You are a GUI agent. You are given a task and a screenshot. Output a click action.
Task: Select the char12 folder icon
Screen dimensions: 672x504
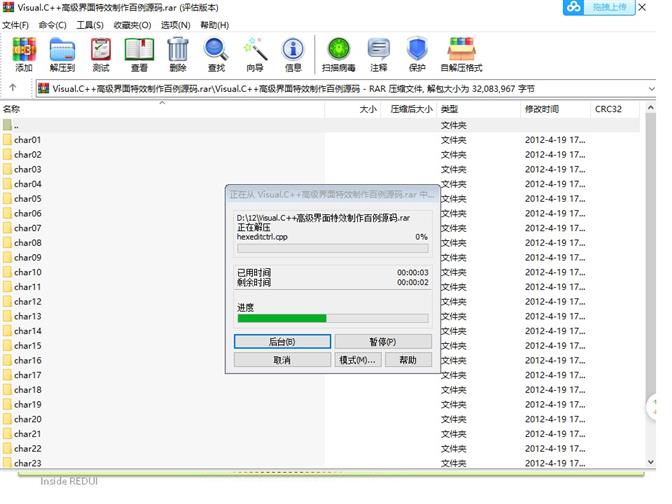7,301
